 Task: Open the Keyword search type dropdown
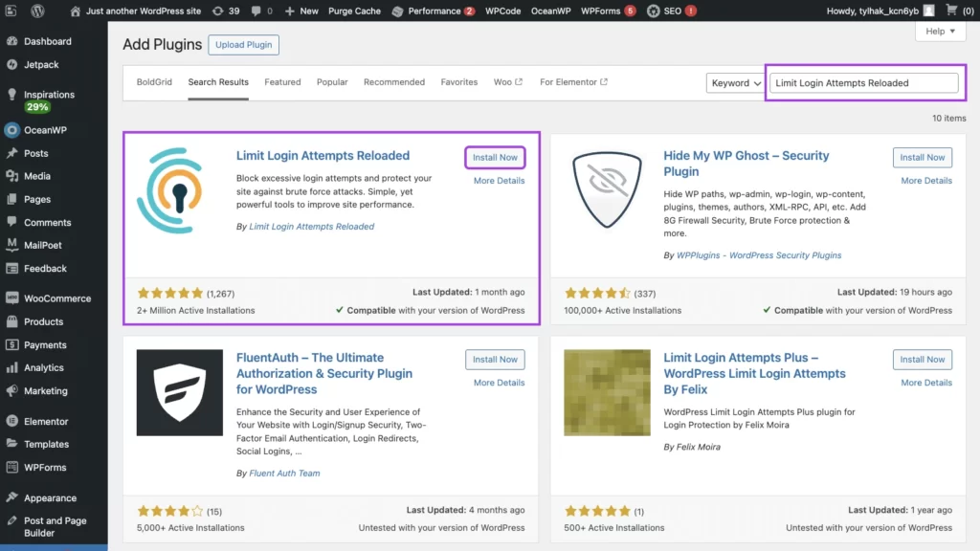point(735,83)
